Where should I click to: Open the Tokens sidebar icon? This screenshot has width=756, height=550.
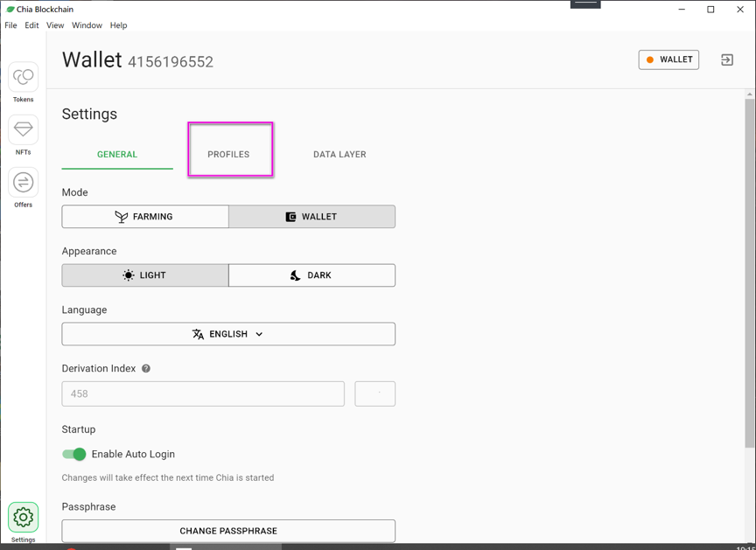(23, 77)
